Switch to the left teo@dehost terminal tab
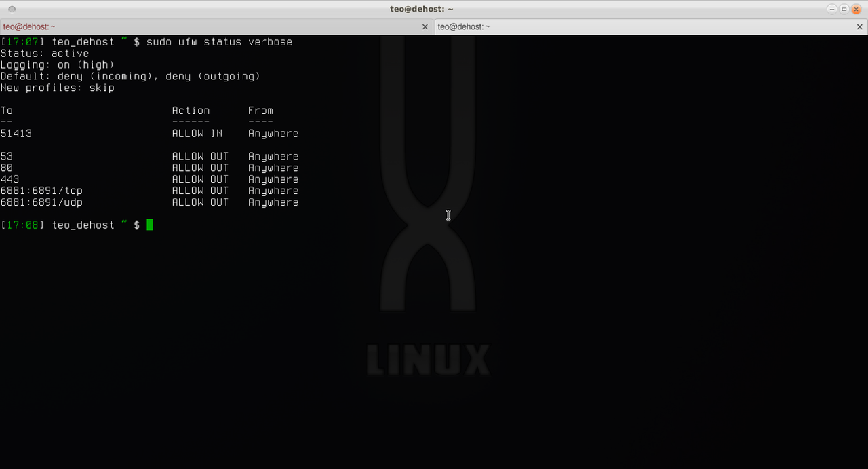Viewport: 868px width, 469px height. coord(217,26)
